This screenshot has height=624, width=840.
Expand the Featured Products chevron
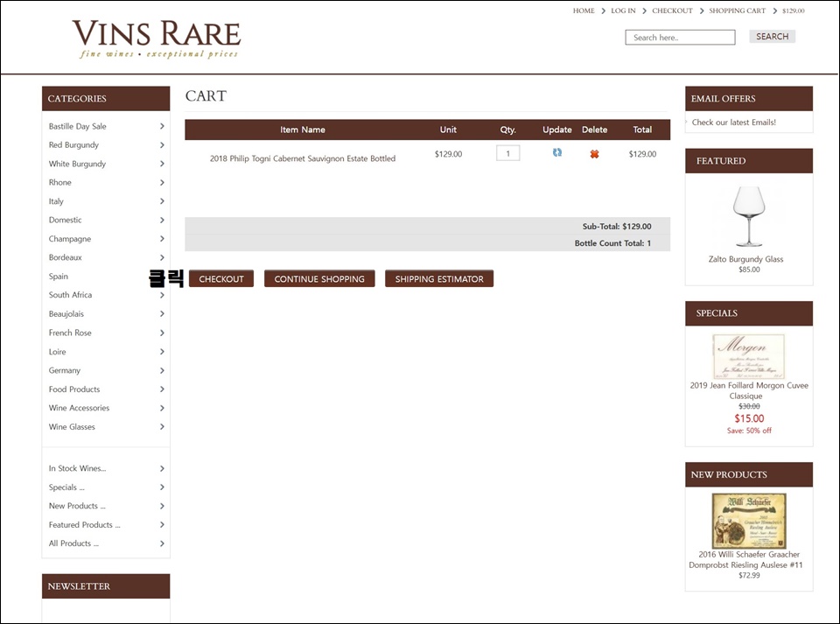162,525
